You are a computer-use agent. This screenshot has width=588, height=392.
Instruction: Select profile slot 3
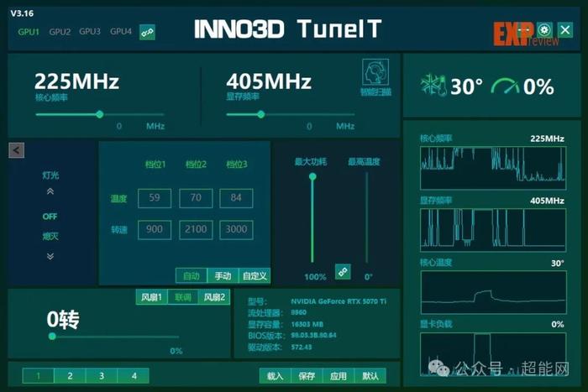click(x=102, y=376)
